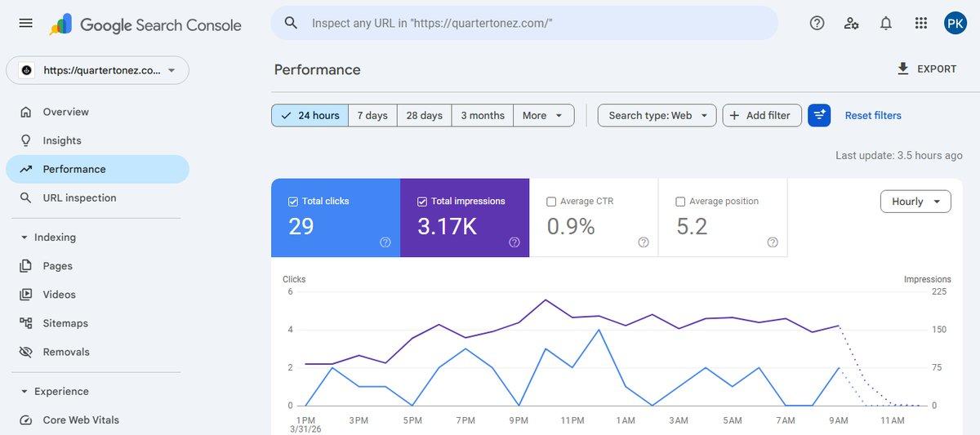Go to Insights in sidebar

pos(97,140)
